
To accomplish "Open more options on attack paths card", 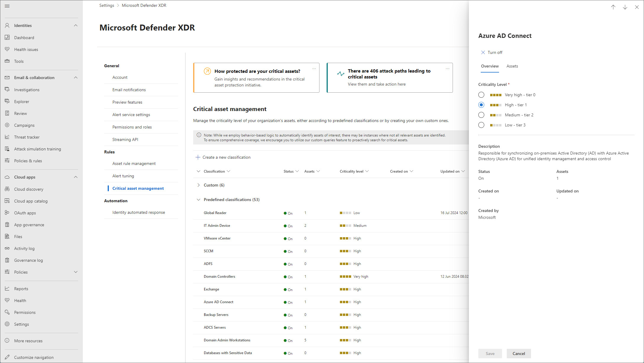I will (x=448, y=69).
